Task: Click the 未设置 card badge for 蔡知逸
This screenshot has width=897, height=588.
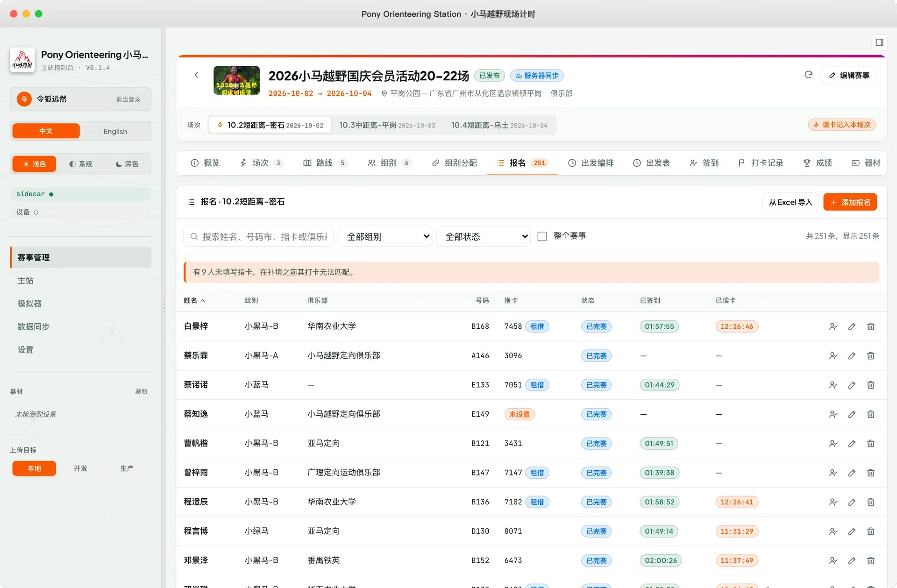Action: point(520,414)
